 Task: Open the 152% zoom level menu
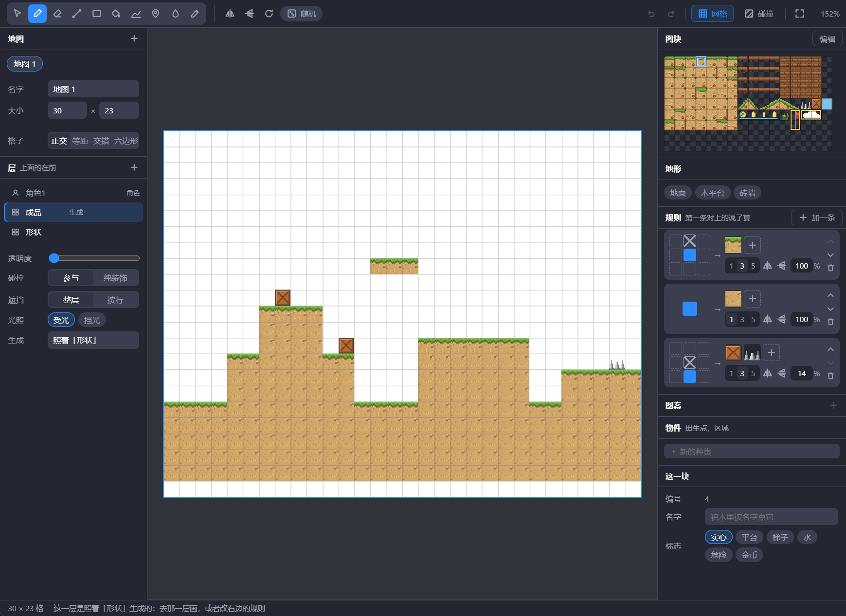[x=829, y=14]
